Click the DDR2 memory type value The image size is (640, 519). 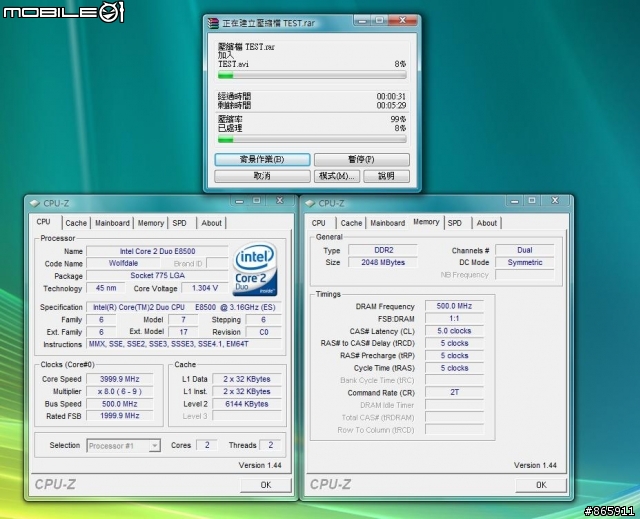coord(383,250)
